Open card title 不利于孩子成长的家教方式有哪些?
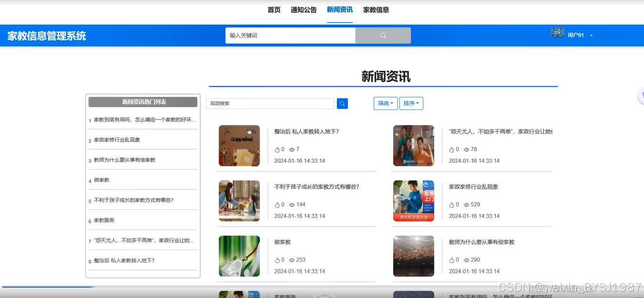 click(x=317, y=187)
